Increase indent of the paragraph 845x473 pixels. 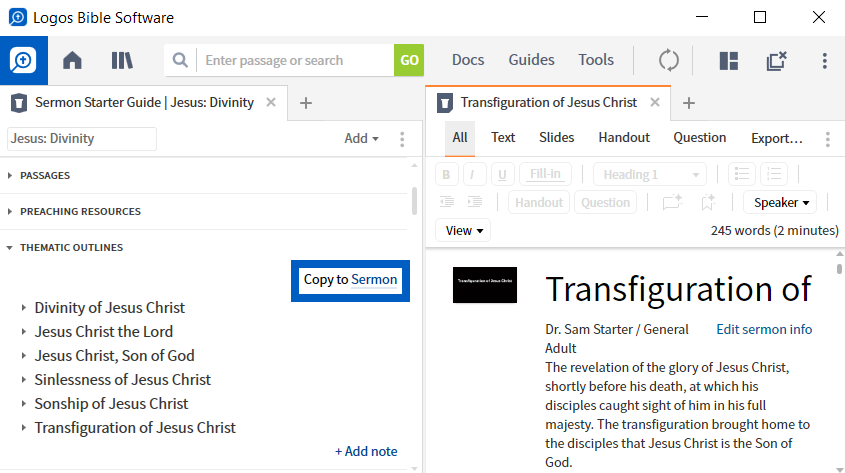click(x=475, y=202)
